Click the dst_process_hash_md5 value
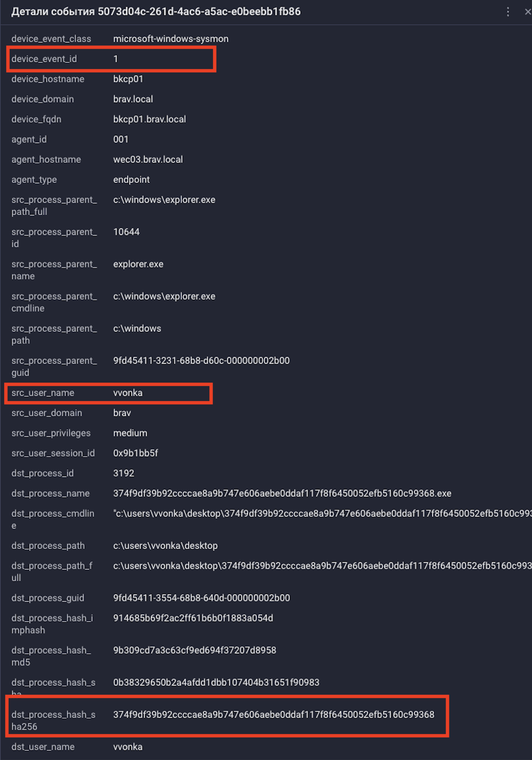The image size is (532, 760). (195, 650)
